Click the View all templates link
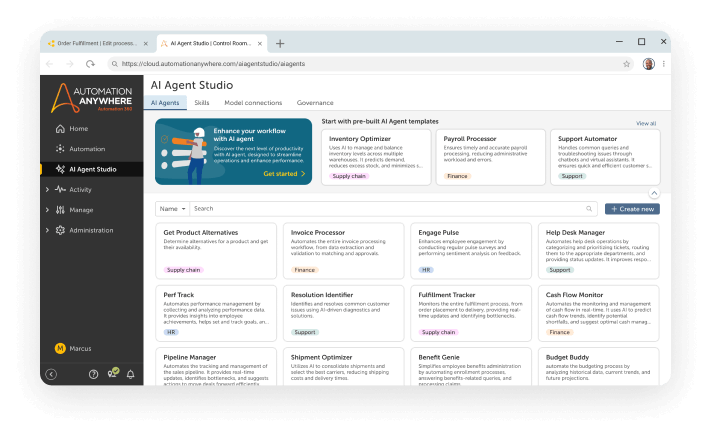 coord(646,123)
